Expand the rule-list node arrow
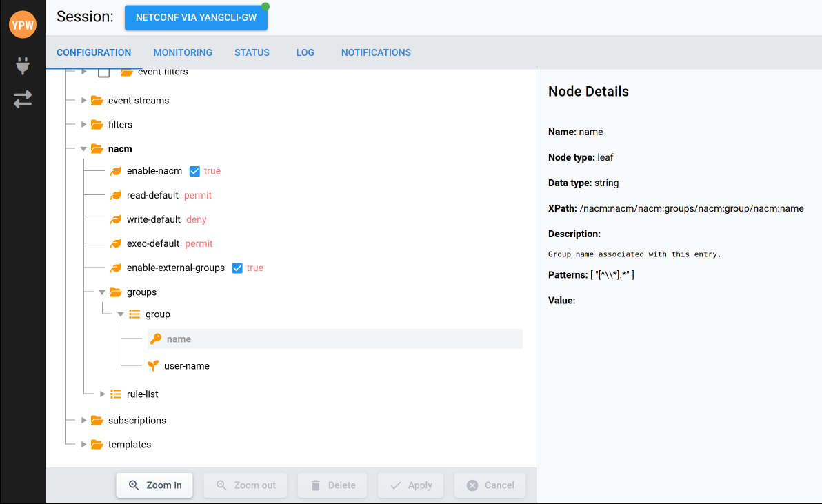 [x=102, y=394]
